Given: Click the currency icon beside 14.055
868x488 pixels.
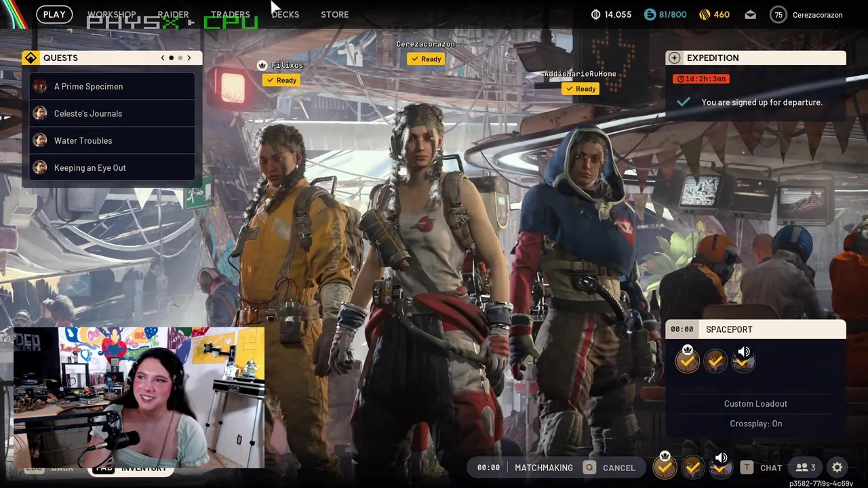Looking at the screenshot, I should [595, 14].
